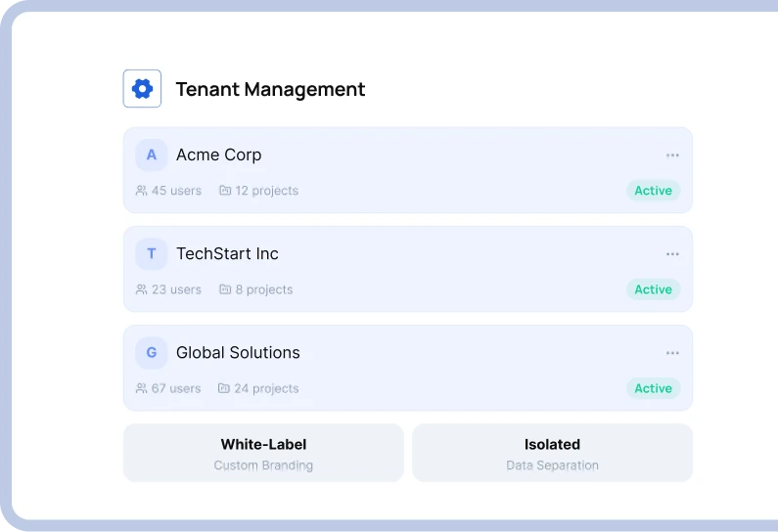Image resolution: width=778 pixels, height=532 pixels.
Task: Open the TechStart Inc three-dot menu
Action: coord(672,254)
